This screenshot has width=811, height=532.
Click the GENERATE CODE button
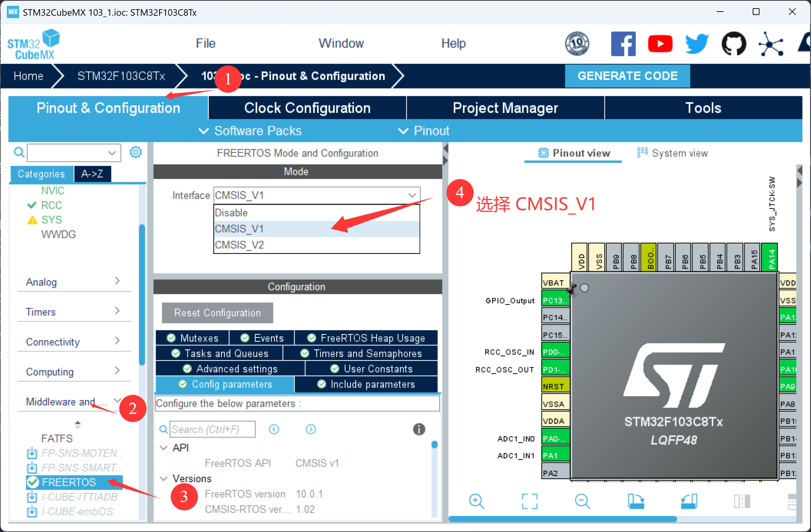pos(627,76)
